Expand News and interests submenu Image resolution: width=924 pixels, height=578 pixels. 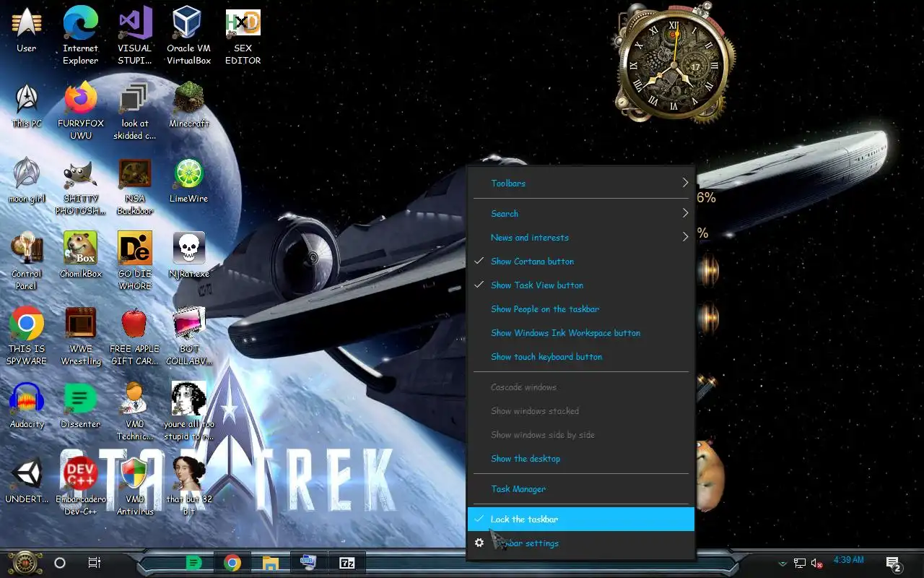[581, 238]
